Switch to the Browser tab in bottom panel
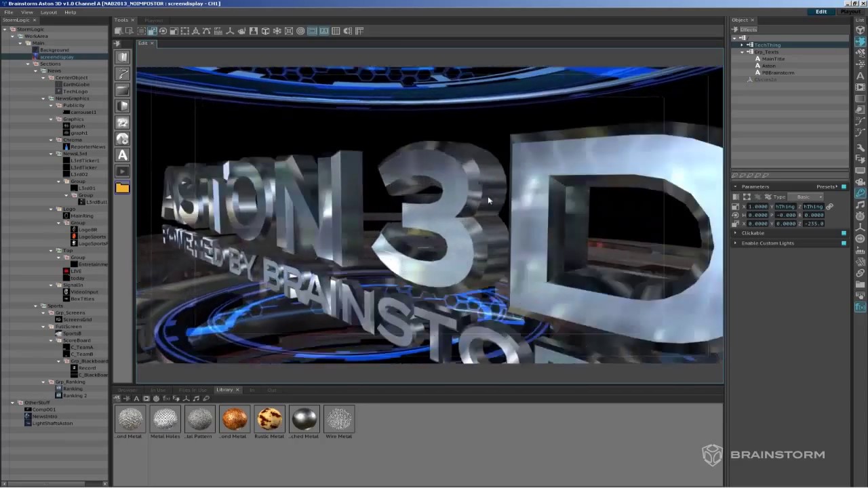The image size is (868, 488). click(127, 390)
